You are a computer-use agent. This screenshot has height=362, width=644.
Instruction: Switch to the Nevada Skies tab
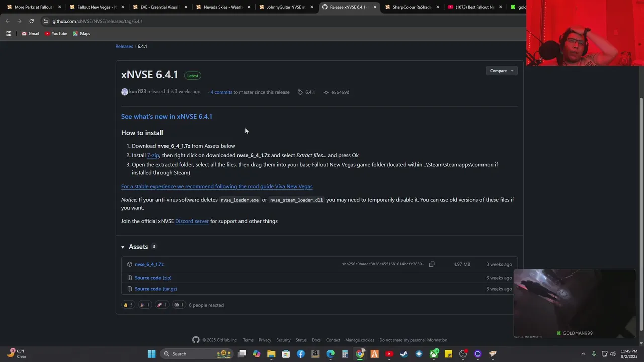pyautogui.click(x=221, y=7)
